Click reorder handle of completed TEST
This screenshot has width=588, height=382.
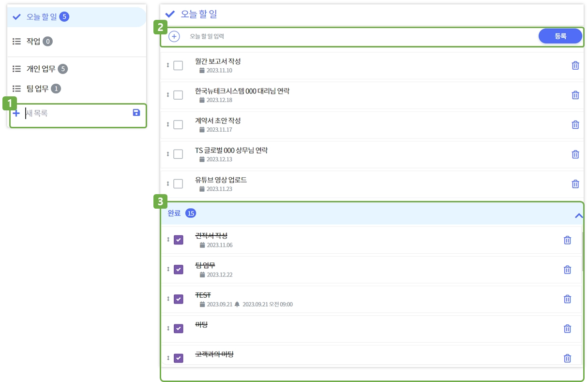[168, 299]
